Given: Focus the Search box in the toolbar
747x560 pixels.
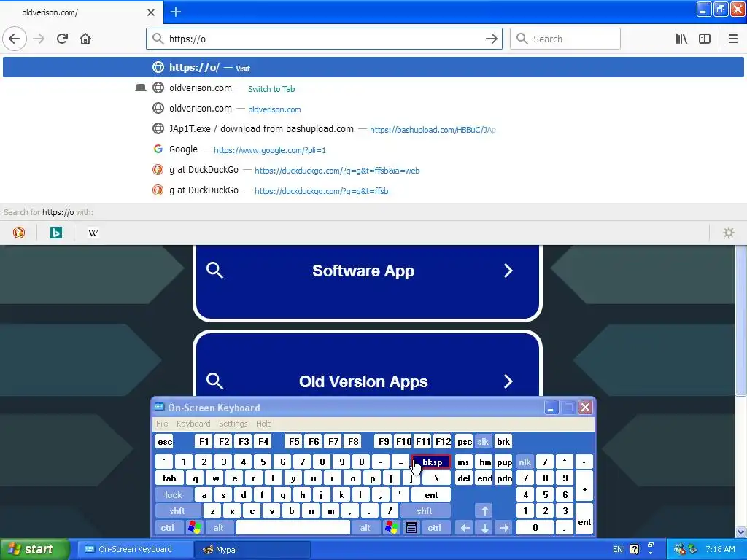Looking at the screenshot, I should pos(565,39).
